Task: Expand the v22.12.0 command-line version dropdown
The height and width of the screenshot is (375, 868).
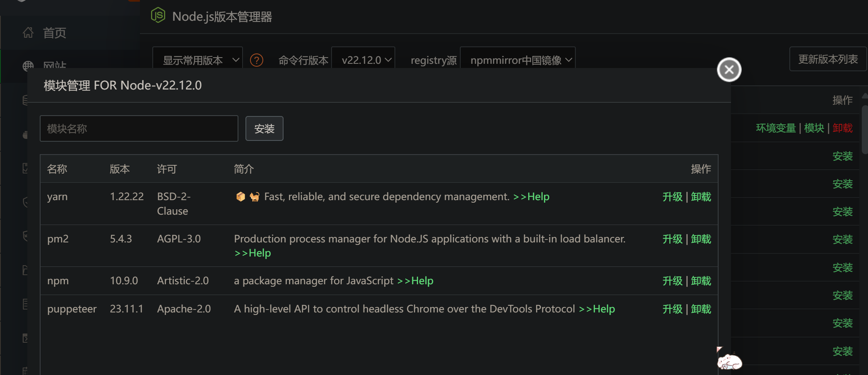Action: click(x=363, y=60)
